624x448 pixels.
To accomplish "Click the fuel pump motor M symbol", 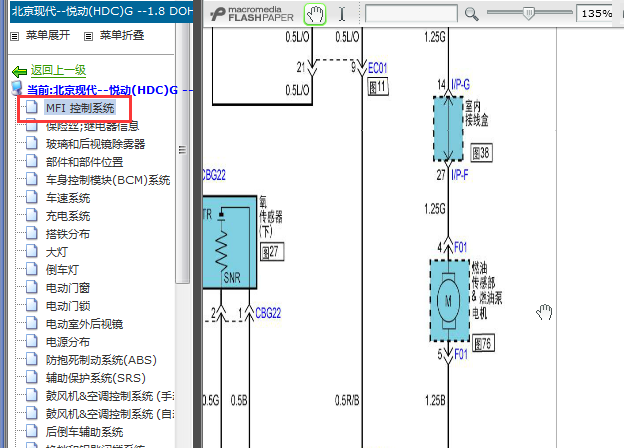I will coord(448,301).
